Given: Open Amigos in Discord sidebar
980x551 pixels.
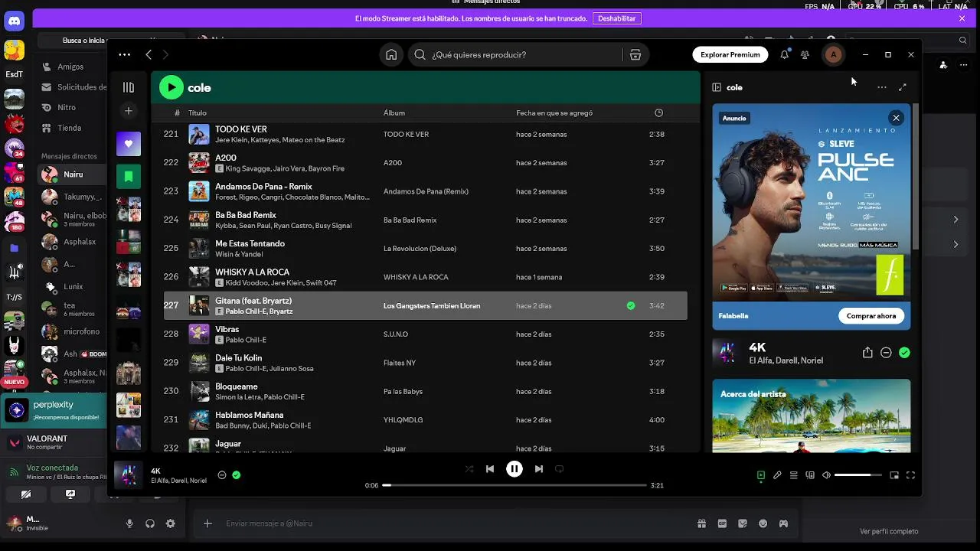Looking at the screenshot, I should click(70, 67).
